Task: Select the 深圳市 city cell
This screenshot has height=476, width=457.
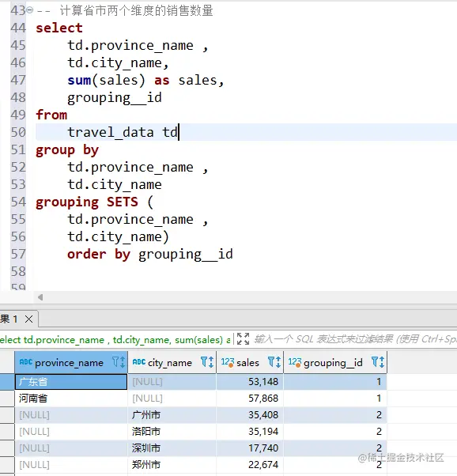Action: [x=172, y=448]
